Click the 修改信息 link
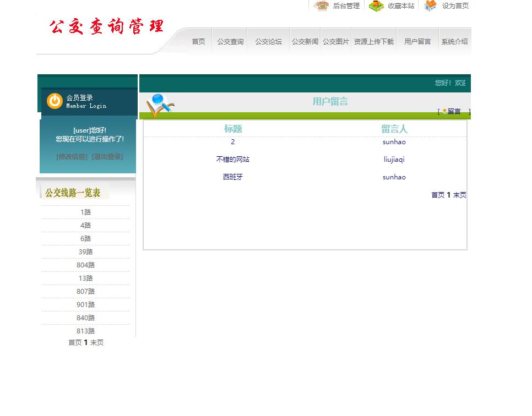 point(72,157)
